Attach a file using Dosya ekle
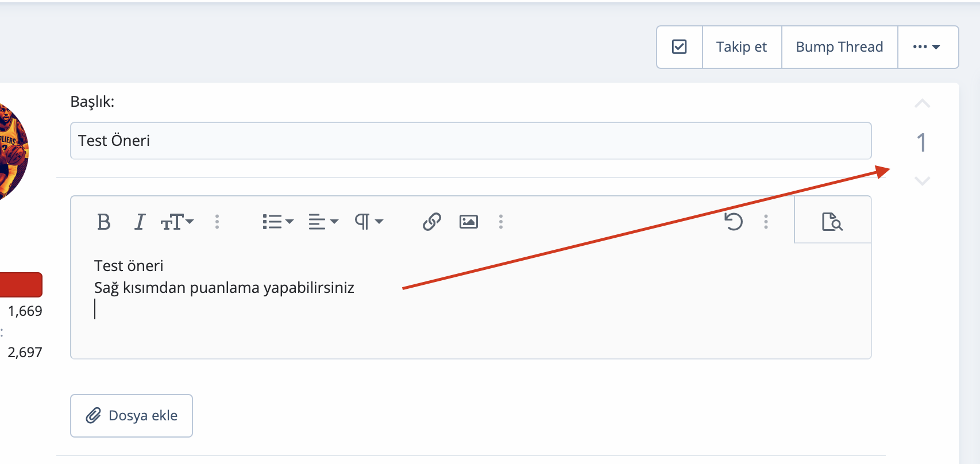The width and height of the screenshot is (980, 464). coord(132,416)
